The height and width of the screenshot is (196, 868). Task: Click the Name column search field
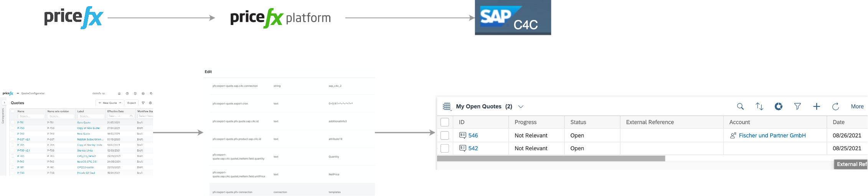point(31,116)
